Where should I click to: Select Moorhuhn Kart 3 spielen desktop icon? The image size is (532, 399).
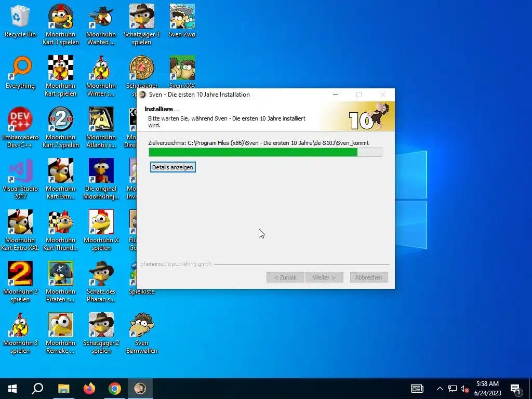tap(61, 24)
